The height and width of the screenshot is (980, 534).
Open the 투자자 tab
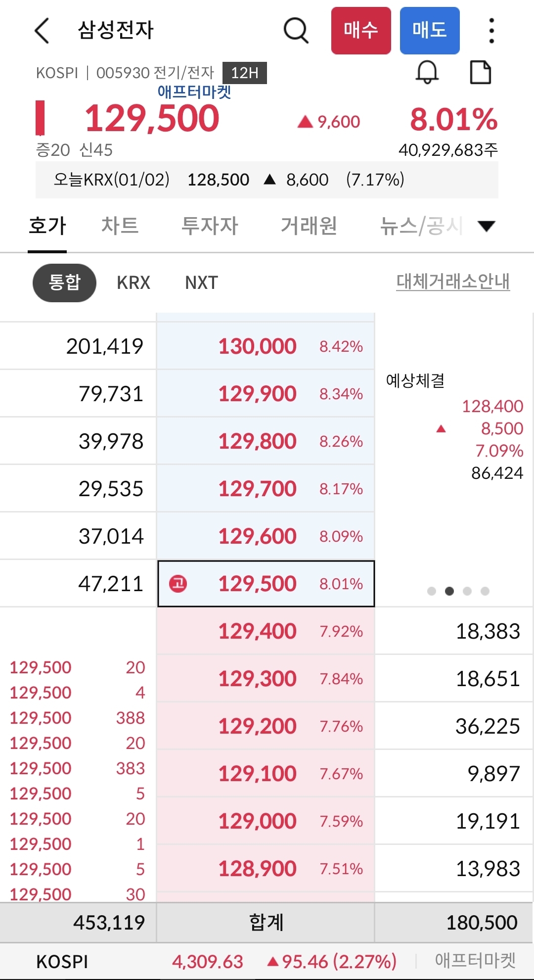(210, 226)
